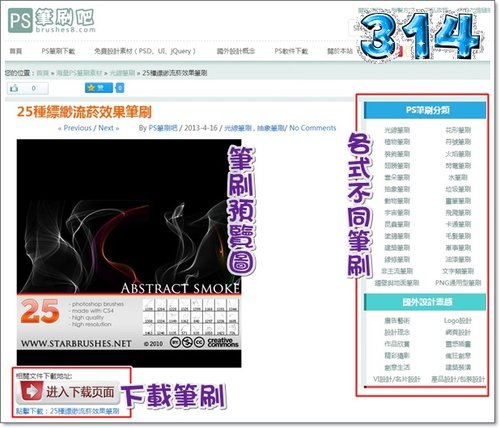500x428 pixels.
Task: Select 火焰筆刷 in the sidebar categories
Action: pyautogui.click(x=458, y=154)
